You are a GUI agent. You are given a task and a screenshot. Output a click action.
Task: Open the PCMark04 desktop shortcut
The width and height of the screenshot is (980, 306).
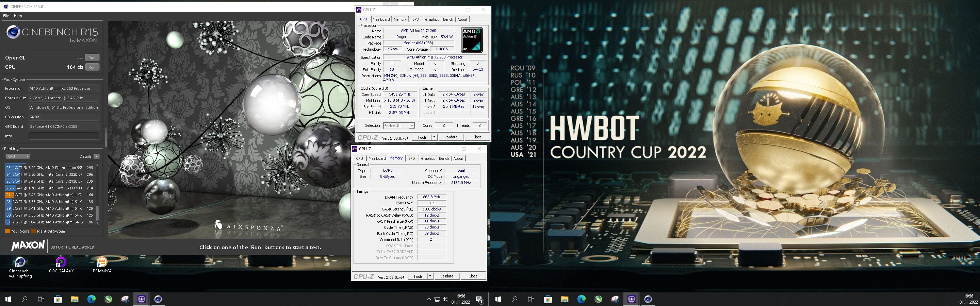tap(102, 265)
